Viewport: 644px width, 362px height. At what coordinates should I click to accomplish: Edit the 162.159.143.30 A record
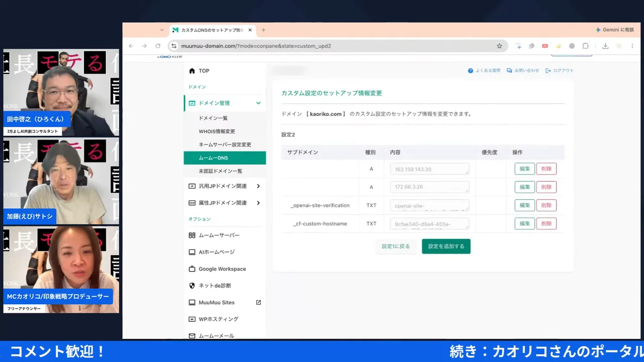525,169
